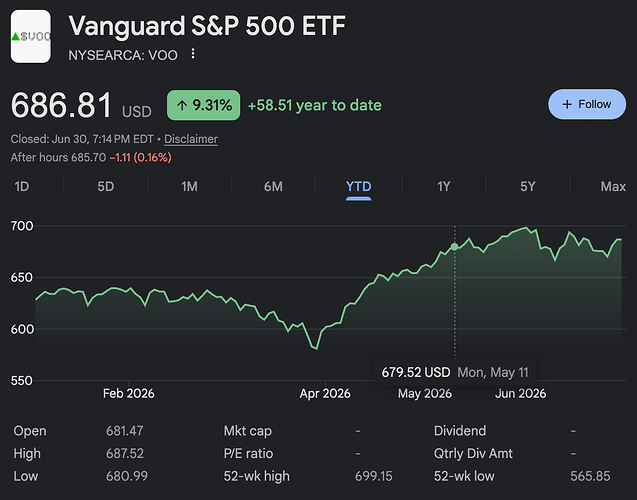
Task: Click the 52-wk high value 699.15
Action: 374,476
